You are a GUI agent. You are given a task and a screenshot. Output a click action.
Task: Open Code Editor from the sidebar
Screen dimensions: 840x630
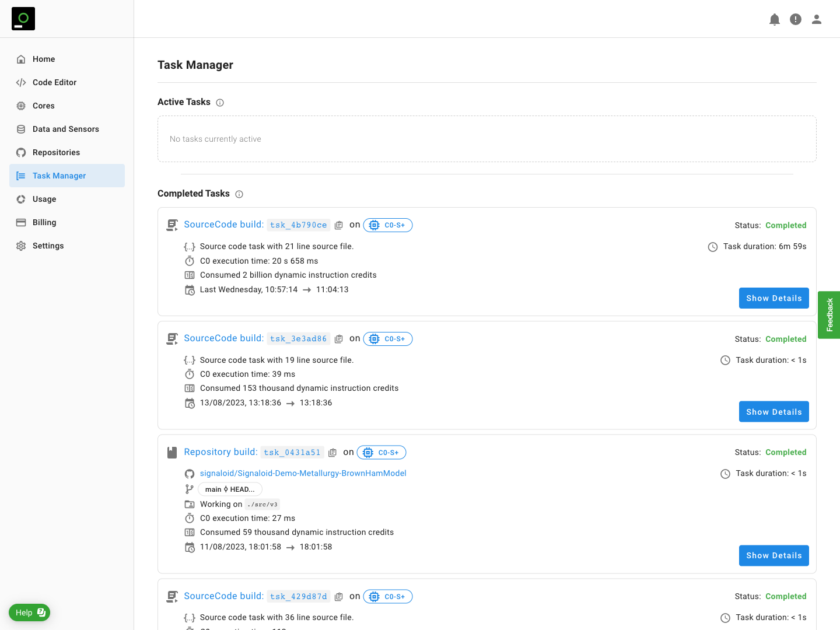coord(54,82)
